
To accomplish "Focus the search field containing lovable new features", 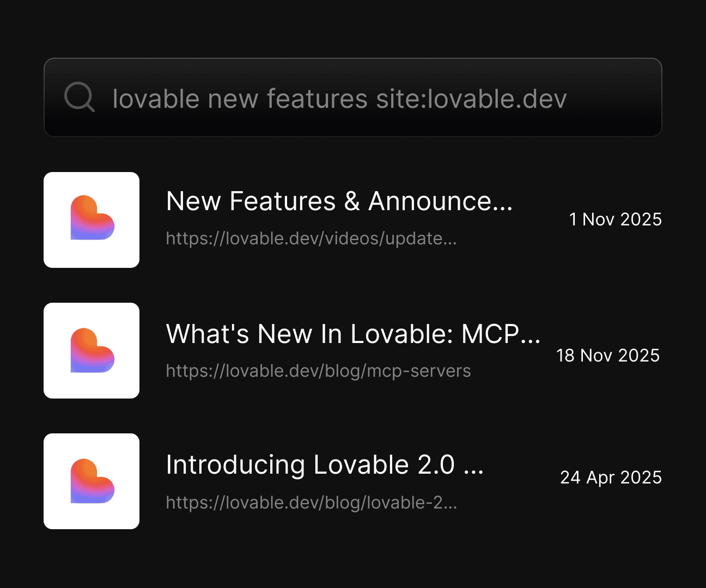I will [353, 97].
